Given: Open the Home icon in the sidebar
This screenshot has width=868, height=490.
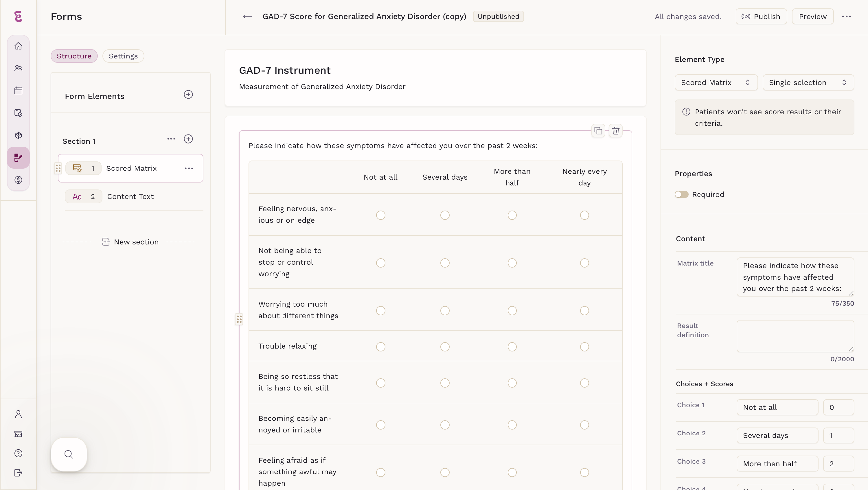Looking at the screenshot, I should 18,46.
